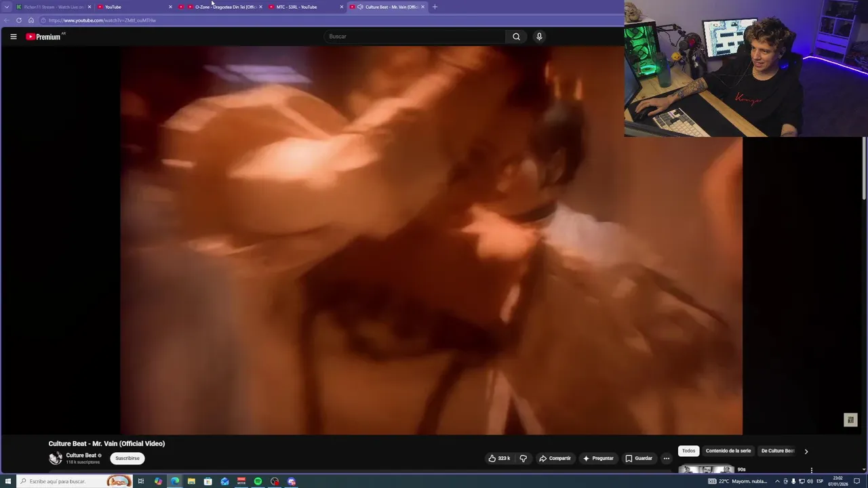Click the search magnifier button
868x488 pixels.
click(516, 37)
